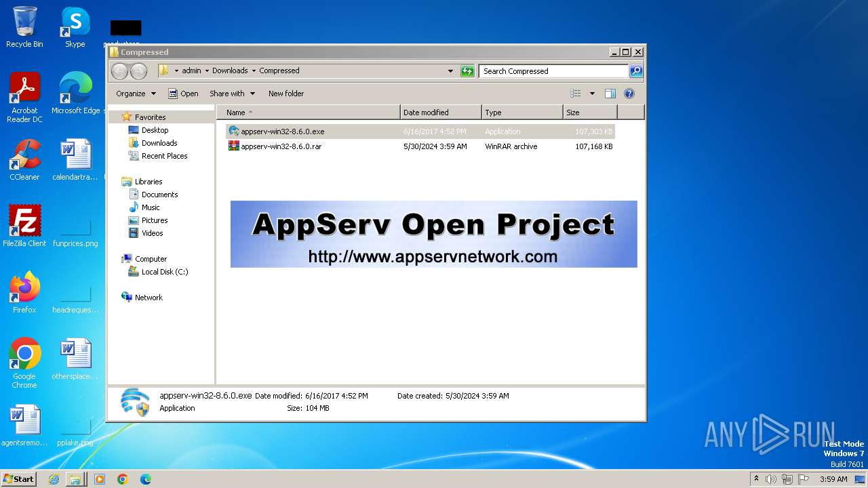Select CCleaner desktop shortcut
Image resolution: width=868 pixels, height=488 pixels.
(24, 160)
